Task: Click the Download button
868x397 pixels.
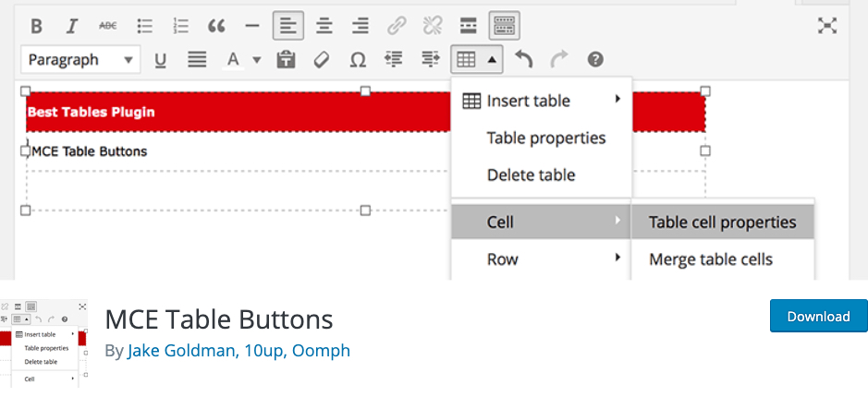Action: [x=819, y=317]
